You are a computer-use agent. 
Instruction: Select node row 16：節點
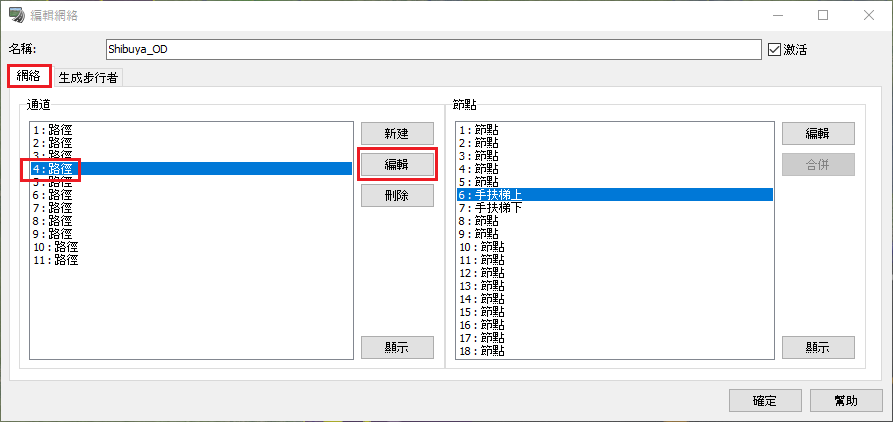(x=615, y=325)
